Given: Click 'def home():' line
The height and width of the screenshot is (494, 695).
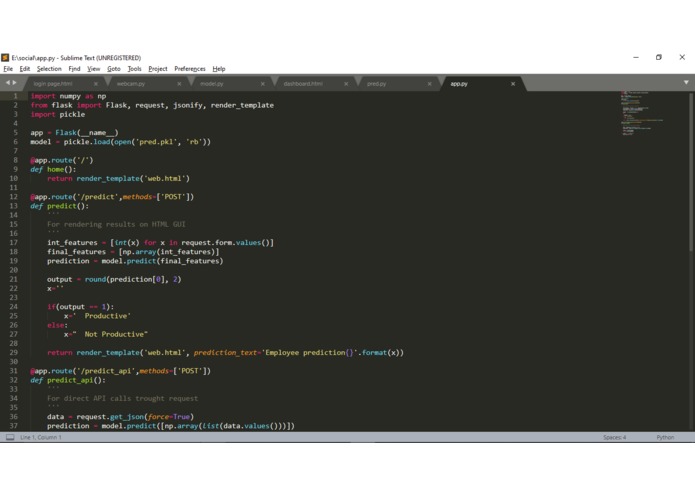Looking at the screenshot, I should [x=53, y=169].
